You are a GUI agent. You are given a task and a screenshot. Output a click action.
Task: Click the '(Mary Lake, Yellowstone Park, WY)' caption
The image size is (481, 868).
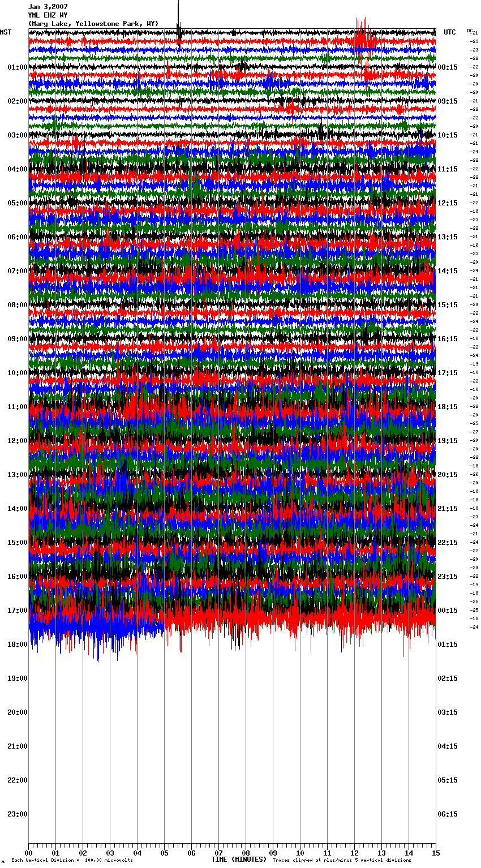point(93,24)
